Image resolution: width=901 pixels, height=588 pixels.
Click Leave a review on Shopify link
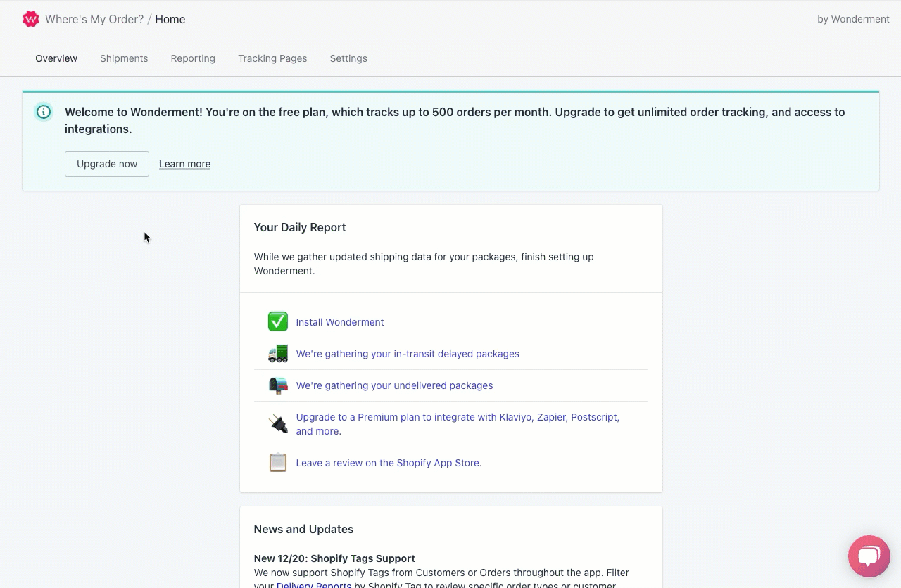tap(389, 463)
